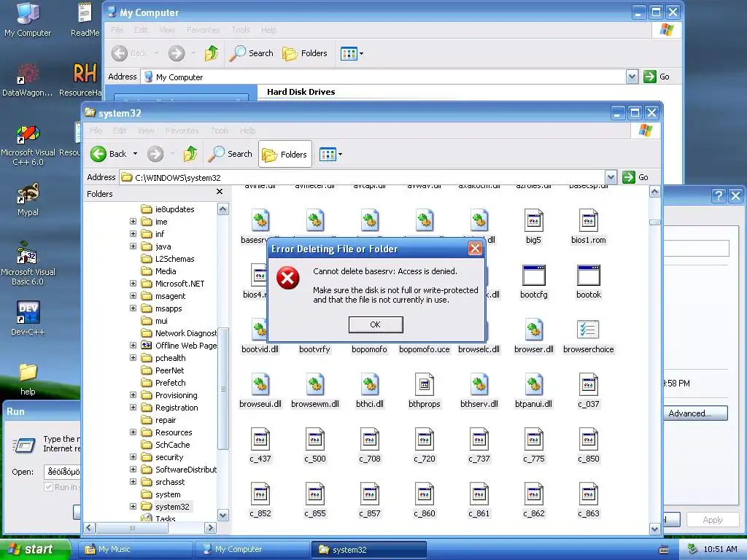Click clock in system tray
747x560 pixels.
[720, 550]
